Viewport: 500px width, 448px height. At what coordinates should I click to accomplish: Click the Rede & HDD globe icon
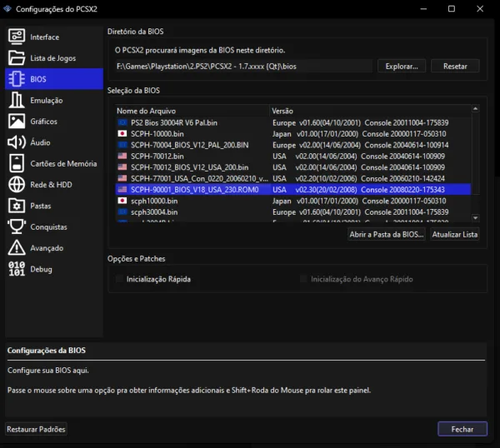point(17,185)
